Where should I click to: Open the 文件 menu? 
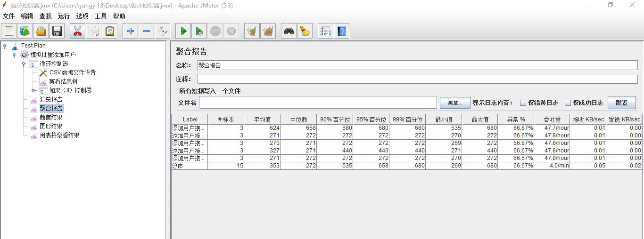pyautogui.click(x=8, y=16)
